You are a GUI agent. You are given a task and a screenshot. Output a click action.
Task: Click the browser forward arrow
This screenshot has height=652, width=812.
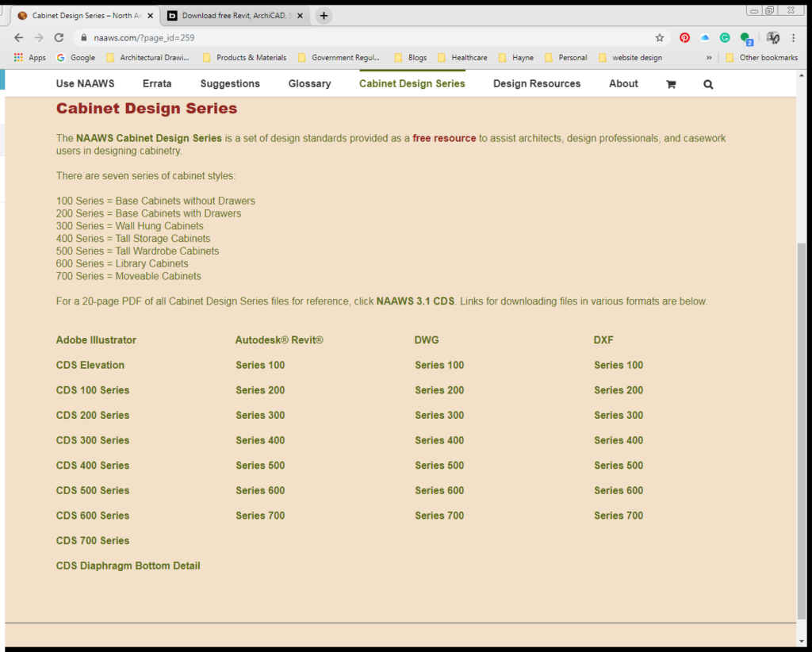(39, 37)
